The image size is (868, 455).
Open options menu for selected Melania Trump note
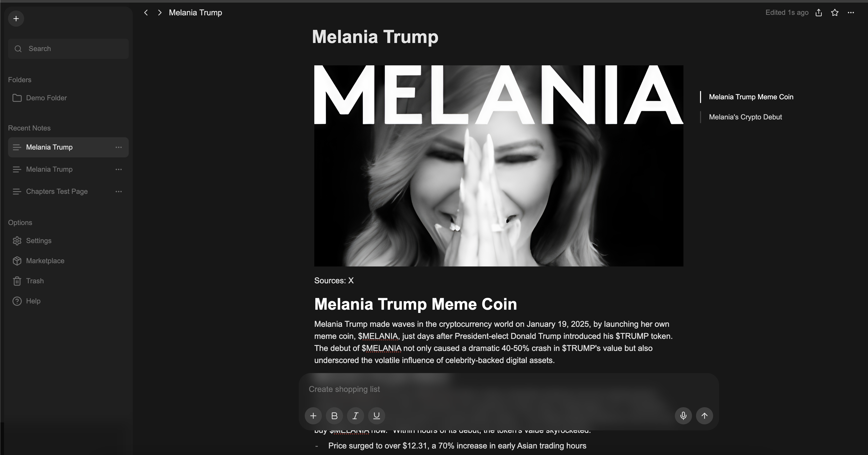pyautogui.click(x=119, y=147)
